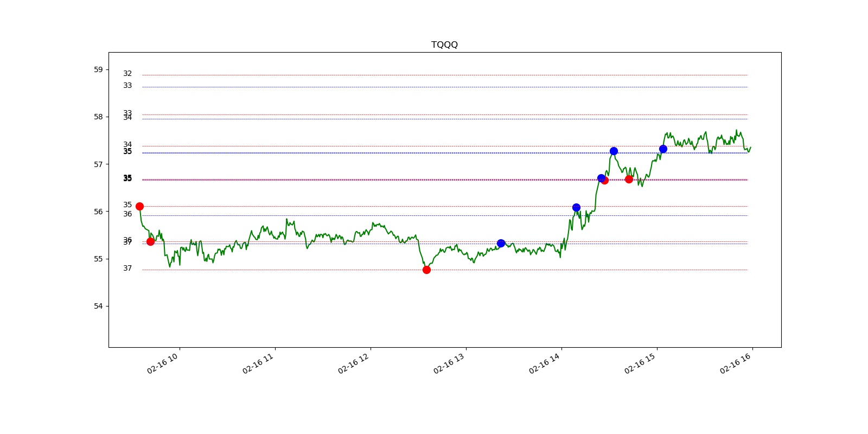Select the red marker overlapping a blue marker
Screen dimensions: 868x434
(x=605, y=180)
